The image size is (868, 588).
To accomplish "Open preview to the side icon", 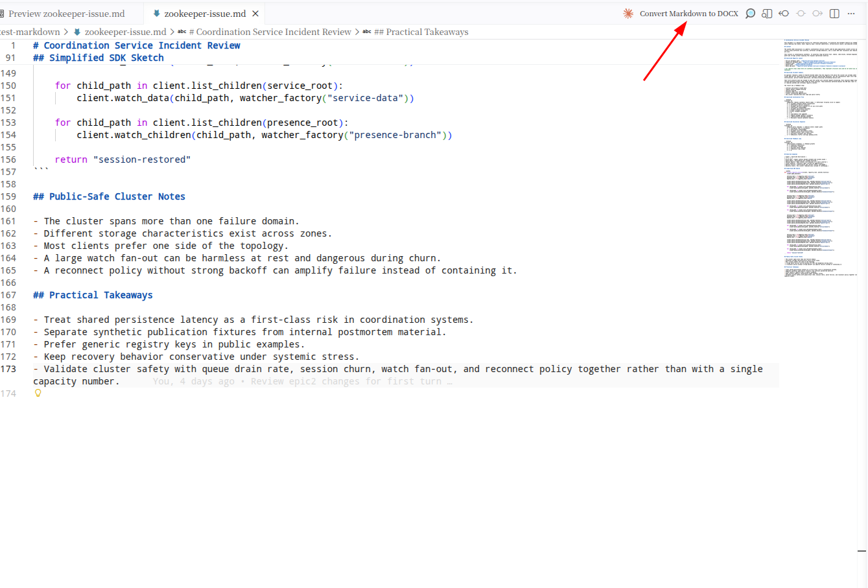I will pos(767,14).
